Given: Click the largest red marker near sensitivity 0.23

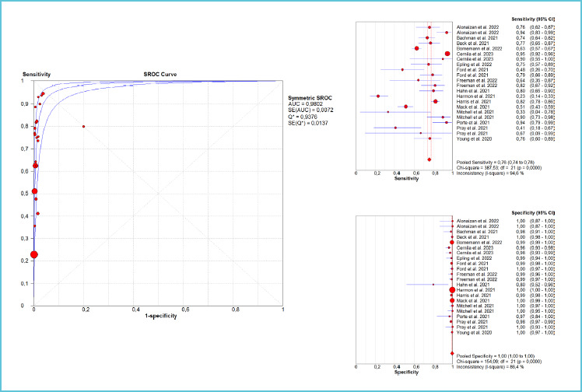Looking at the screenshot, I should [33, 254].
